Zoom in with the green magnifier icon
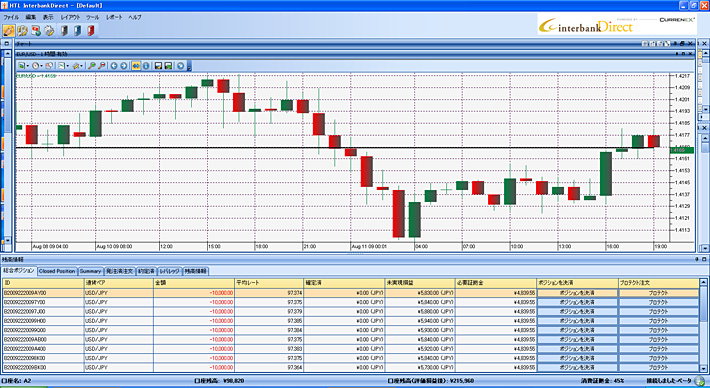 tap(91, 66)
